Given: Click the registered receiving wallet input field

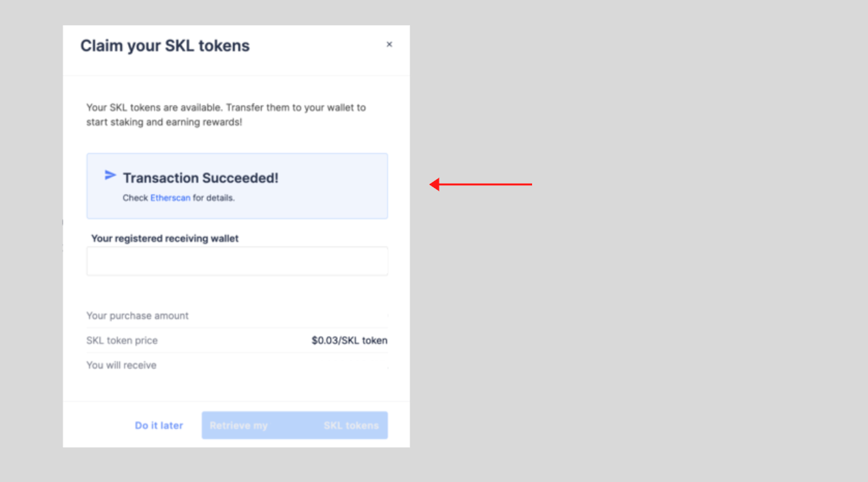Looking at the screenshot, I should pyautogui.click(x=237, y=261).
